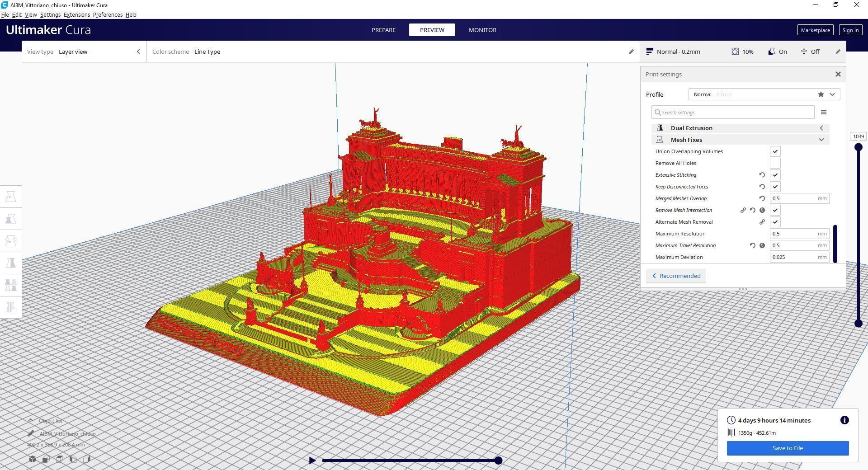Click Save to File button

point(788,448)
